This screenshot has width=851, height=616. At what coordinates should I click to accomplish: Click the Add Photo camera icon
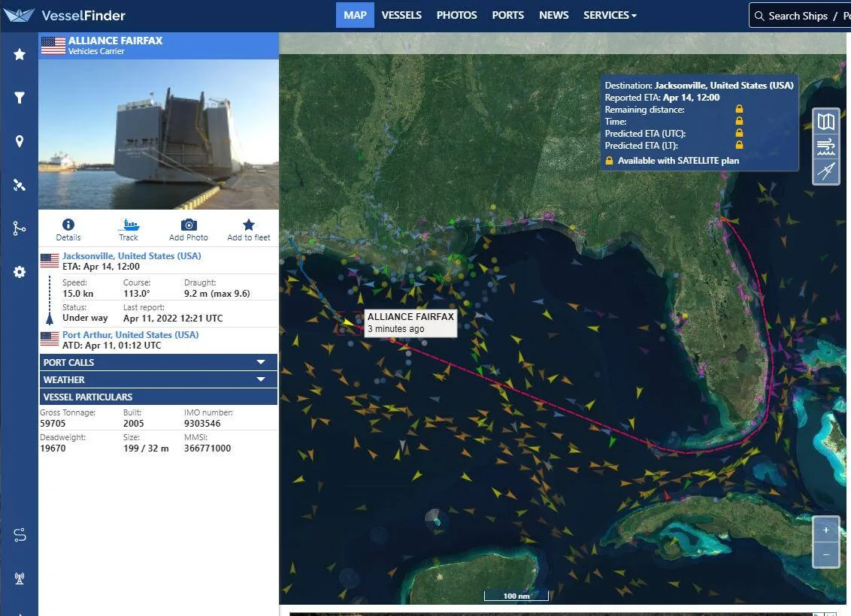point(189,225)
